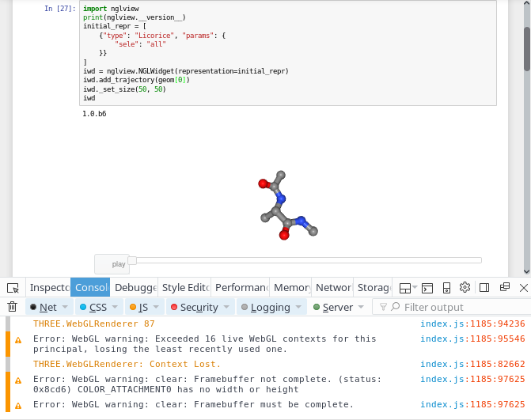
Task: Open developer tools settings gear
Action: (465, 287)
